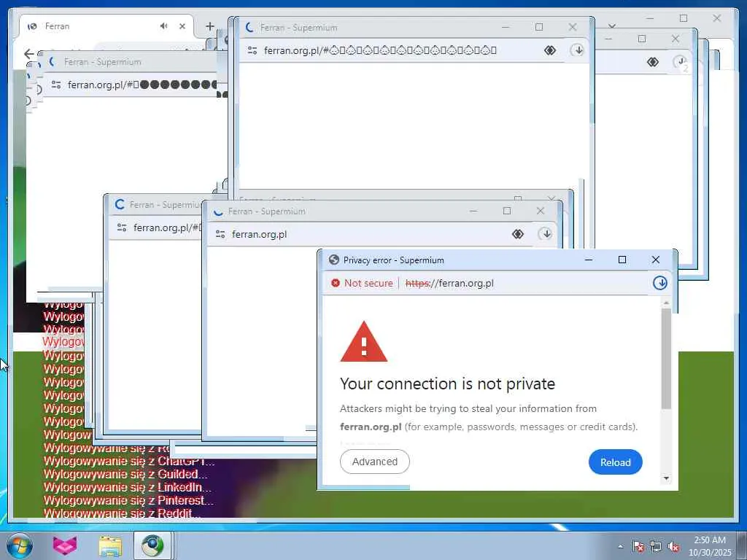Viewport: 747px width, 560px height.
Task: Open downloads icon in Privacy error window
Action: point(659,283)
